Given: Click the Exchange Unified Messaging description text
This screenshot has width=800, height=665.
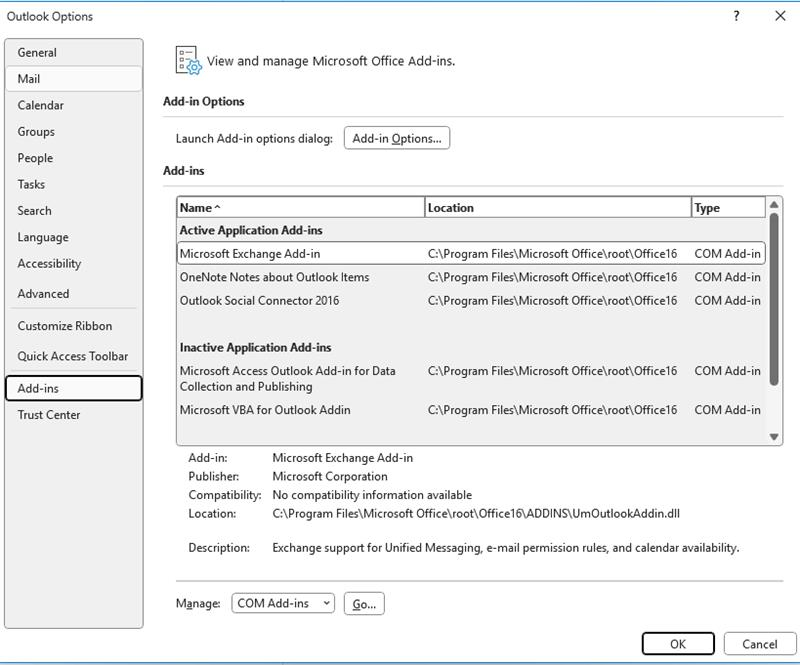Looking at the screenshot, I should pos(506,548).
